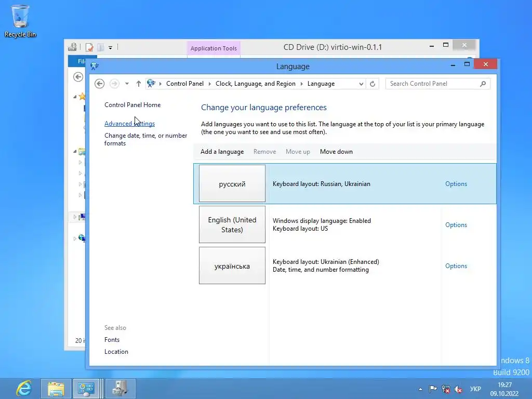Expand breadcrumb arrow before Control Panel

click(x=160, y=84)
